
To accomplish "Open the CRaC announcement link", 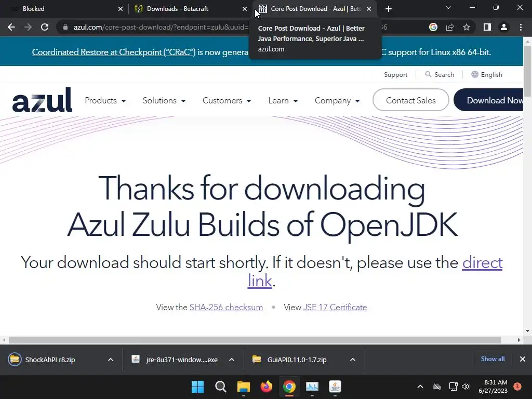I will (114, 52).
